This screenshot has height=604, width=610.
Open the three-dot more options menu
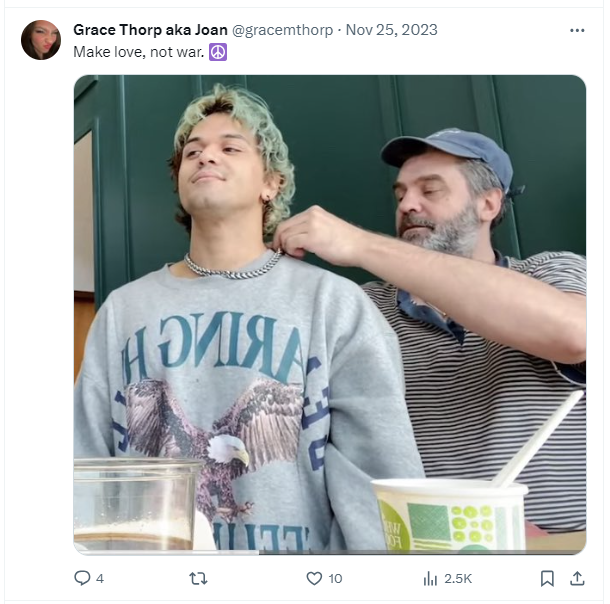pos(577,30)
